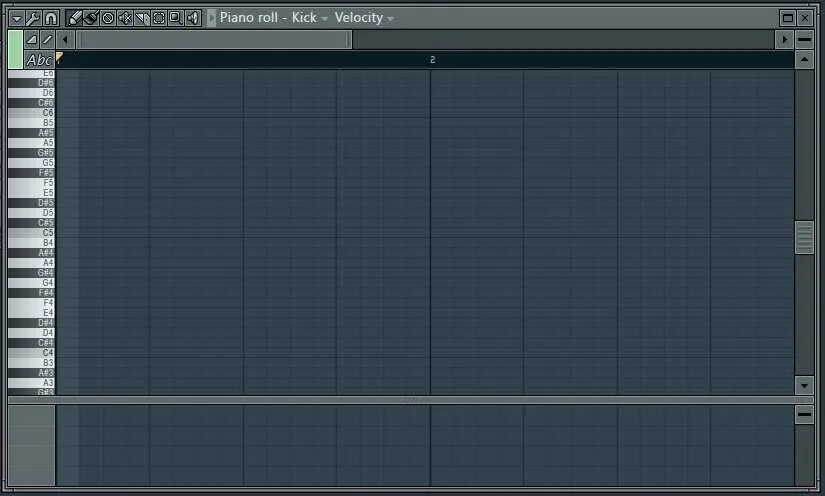Click the B3 piano key
The width and height of the screenshot is (825, 496).
(32, 362)
